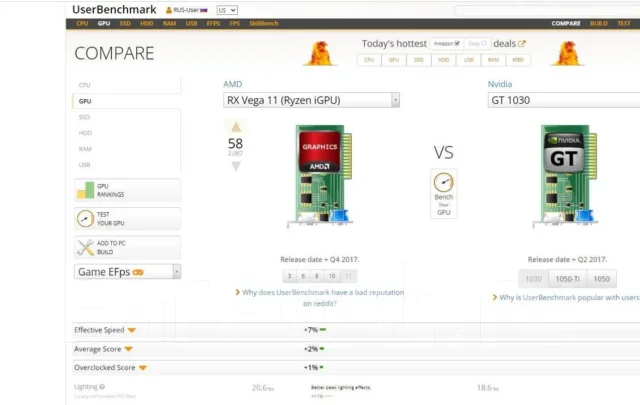Expand the Average Score row arrow
This screenshot has width=640, height=405.
pyautogui.click(x=128, y=349)
